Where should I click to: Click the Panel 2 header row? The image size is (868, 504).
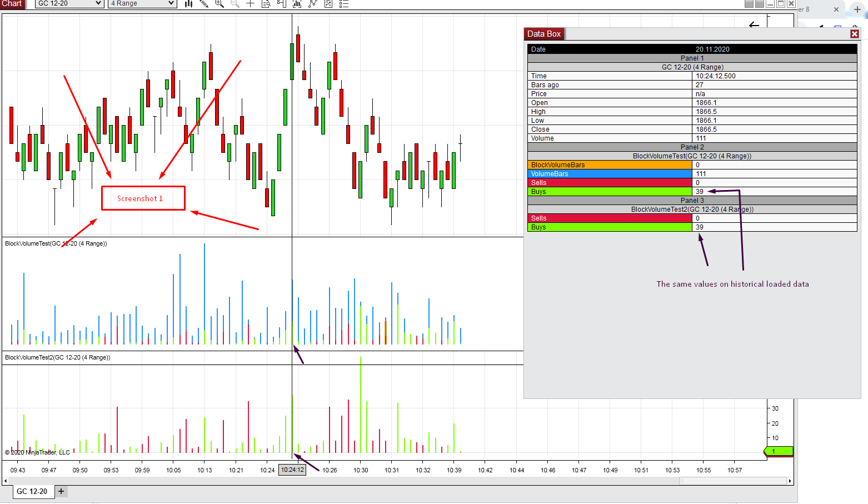692,147
